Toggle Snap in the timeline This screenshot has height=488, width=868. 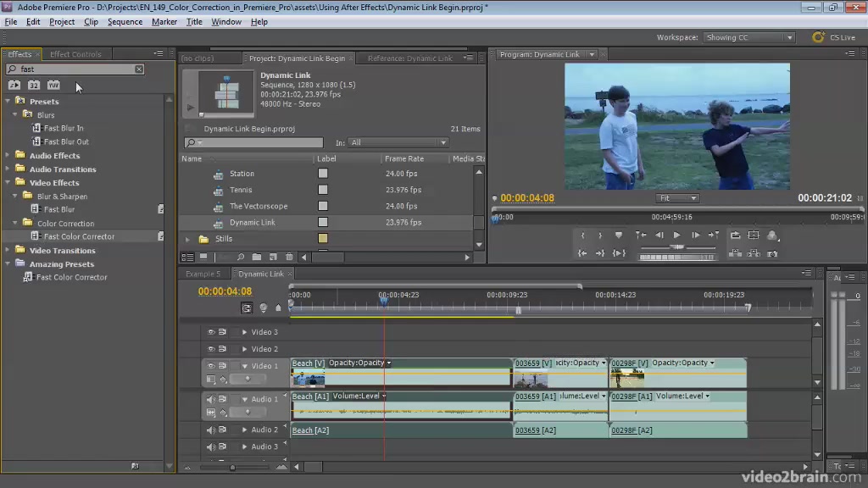(x=247, y=308)
